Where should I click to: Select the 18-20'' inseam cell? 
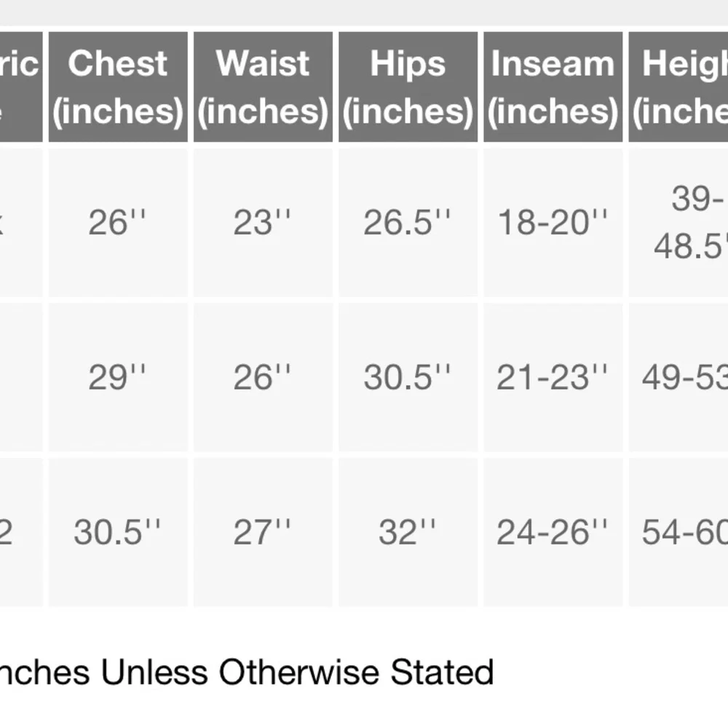click(553, 222)
